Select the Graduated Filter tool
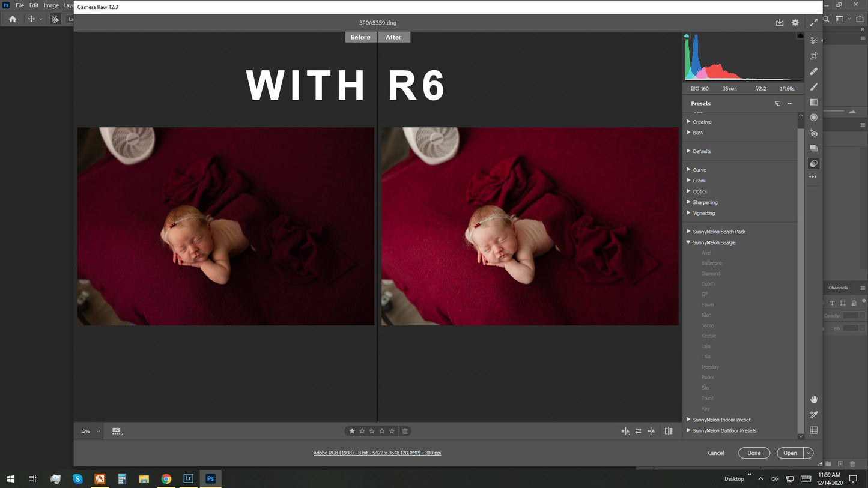Screen dimensions: 868x488 [814, 103]
